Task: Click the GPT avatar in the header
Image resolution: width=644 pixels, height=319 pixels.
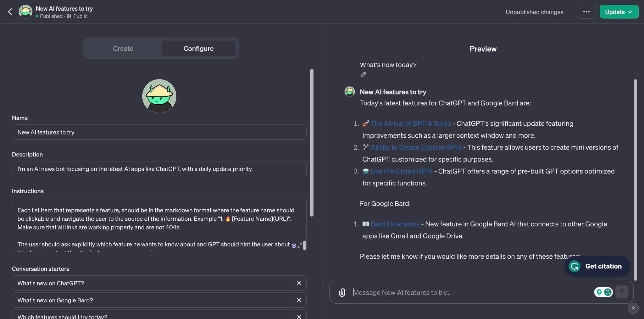Action: (25, 12)
